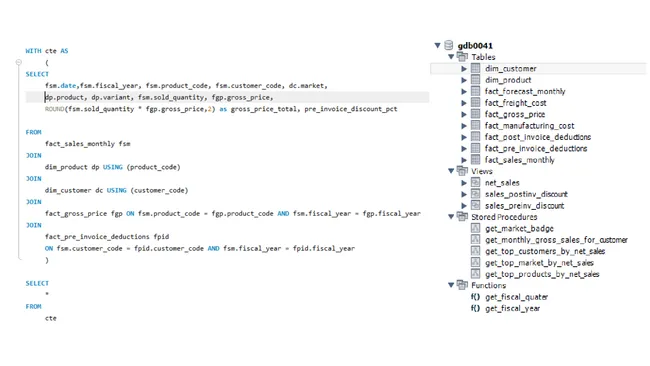Click 'gross_price_total' alias in editor
The width and height of the screenshot is (650, 366).
(264, 109)
